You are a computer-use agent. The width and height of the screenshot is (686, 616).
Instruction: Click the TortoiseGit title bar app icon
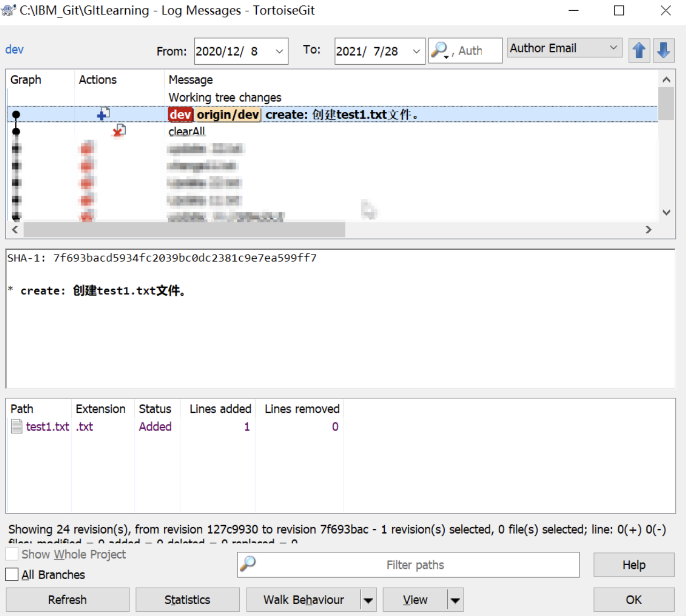9,10
